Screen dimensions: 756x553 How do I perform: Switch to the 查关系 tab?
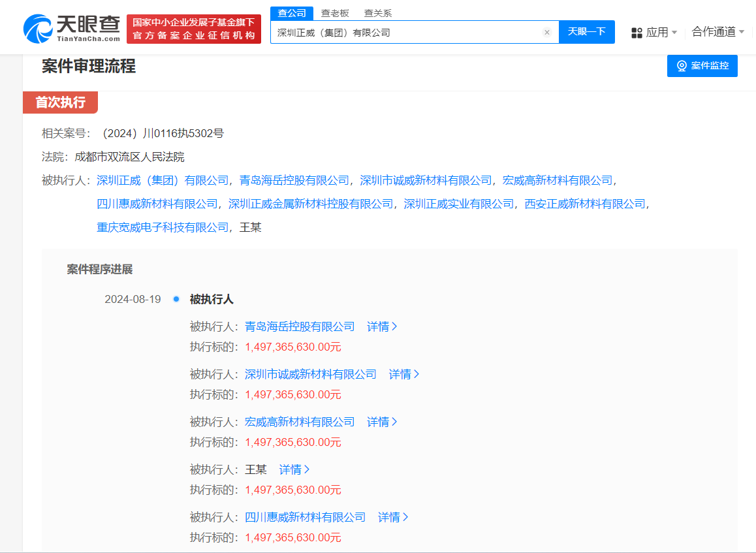377,13
